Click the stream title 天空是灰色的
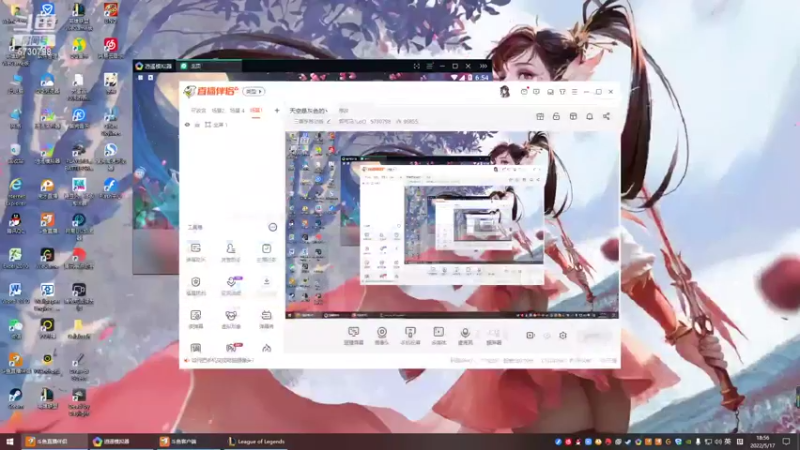800x450 pixels. [x=308, y=111]
